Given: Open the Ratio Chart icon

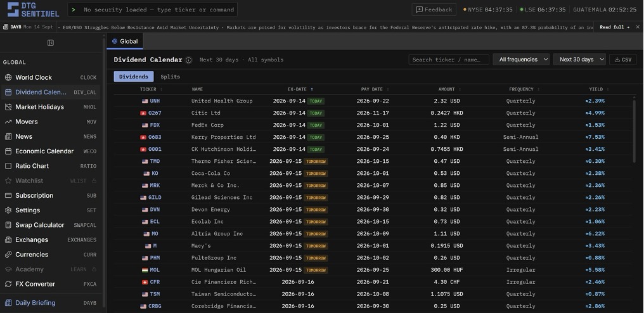Looking at the screenshot, I should (8, 166).
